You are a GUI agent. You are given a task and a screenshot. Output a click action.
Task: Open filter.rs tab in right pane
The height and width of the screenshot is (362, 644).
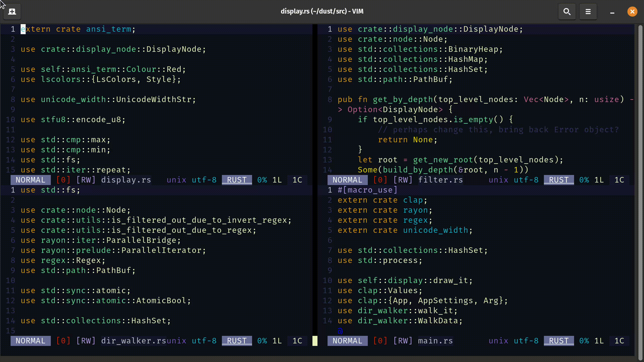click(x=440, y=179)
